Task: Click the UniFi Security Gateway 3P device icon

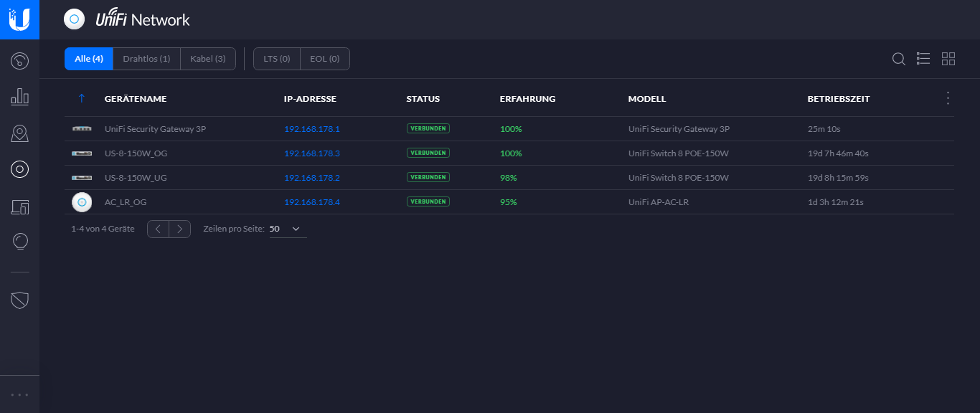Action: (x=82, y=129)
